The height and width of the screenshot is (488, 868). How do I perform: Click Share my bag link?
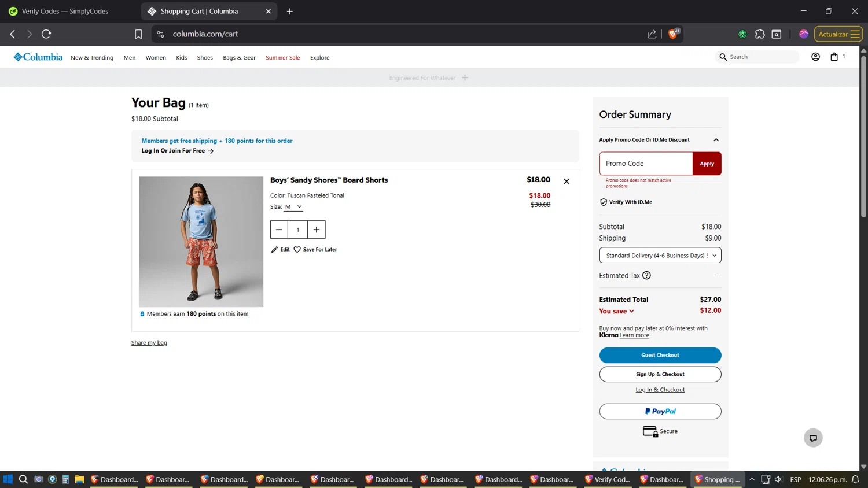coord(149,343)
